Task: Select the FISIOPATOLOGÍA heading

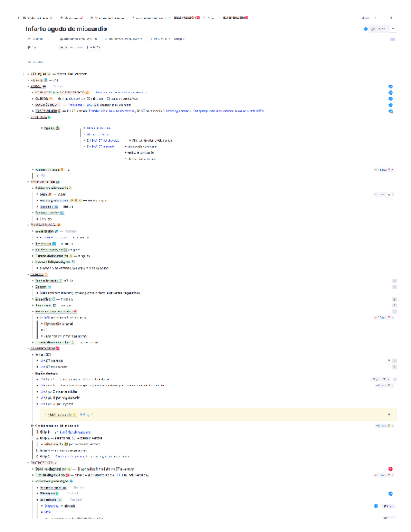Action: pyautogui.click(x=45, y=225)
